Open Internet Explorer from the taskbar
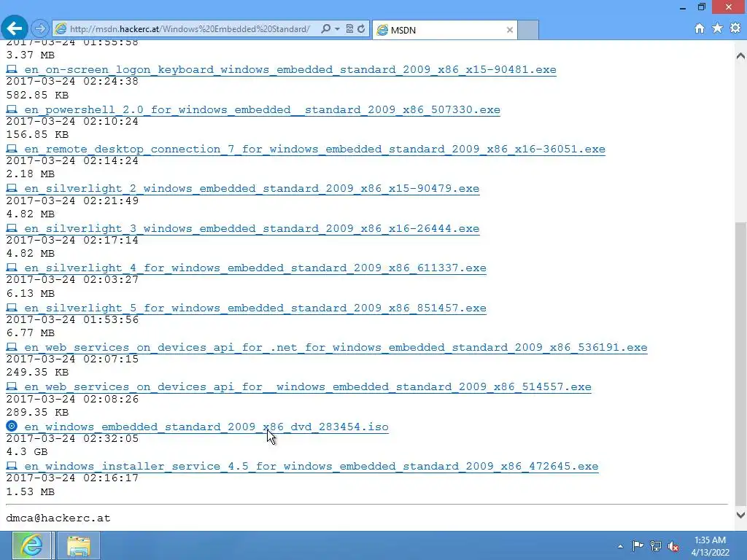Image resolution: width=747 pixels, height=560 pixels. [x=31, y=545]
